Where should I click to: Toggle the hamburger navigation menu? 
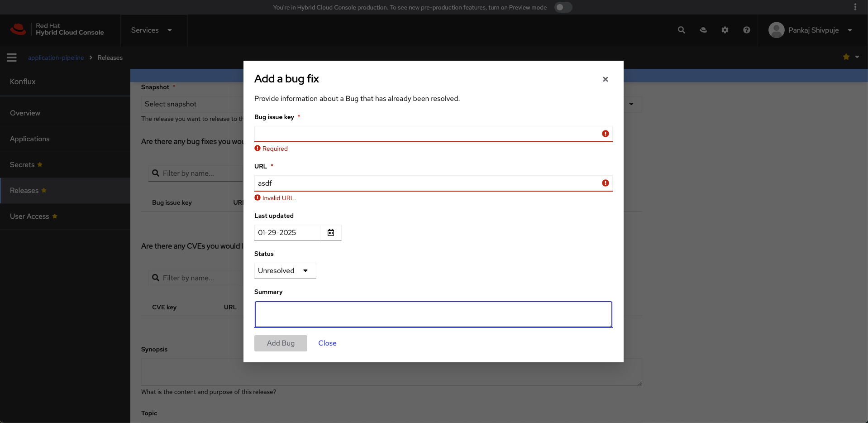(x=12, y=58)
